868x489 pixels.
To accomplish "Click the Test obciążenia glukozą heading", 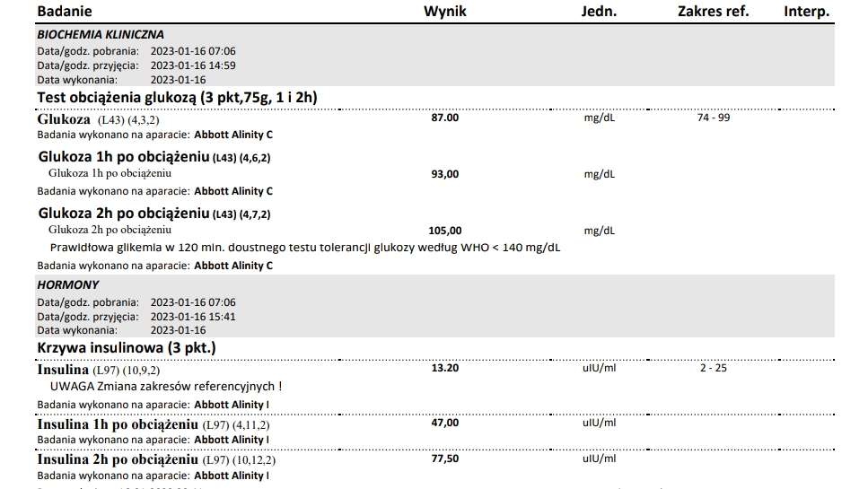I will tap(178, 97).
